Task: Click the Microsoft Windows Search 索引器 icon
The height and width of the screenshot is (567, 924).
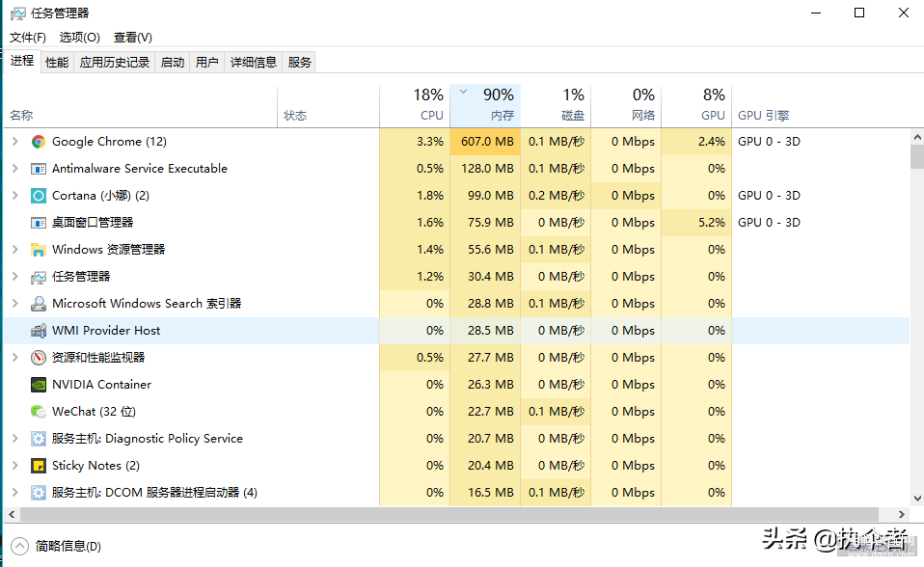Action: coord(39,304)
